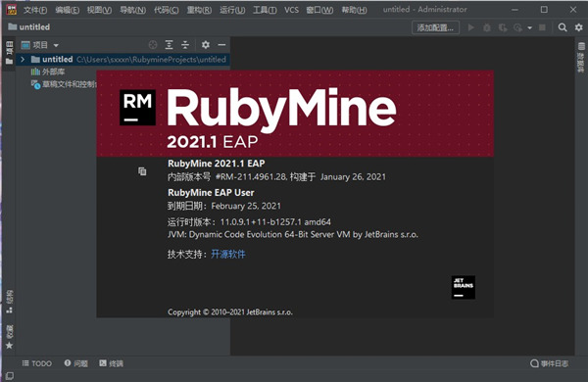Toggle the Project tool window side tab
The image size is (588, 382).
10,53
